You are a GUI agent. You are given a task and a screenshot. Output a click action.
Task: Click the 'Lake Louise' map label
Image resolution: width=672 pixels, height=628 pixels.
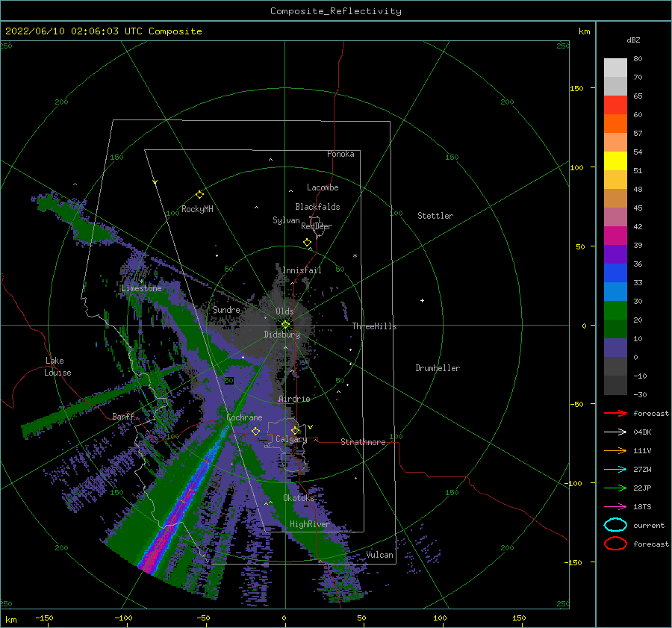point(57,367)
